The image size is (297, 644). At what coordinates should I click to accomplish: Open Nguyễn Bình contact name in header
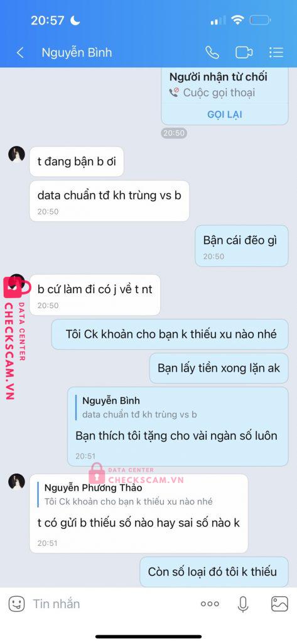pos(77,53)
